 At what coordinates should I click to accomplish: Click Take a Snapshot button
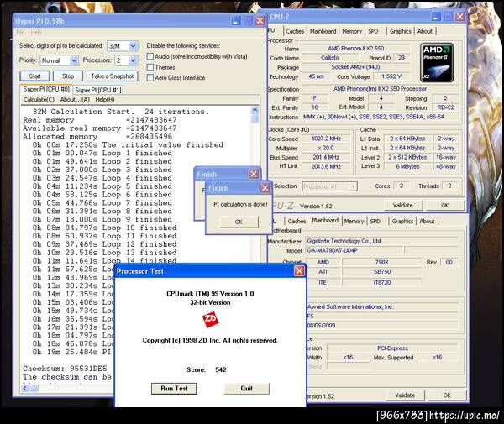113,76
